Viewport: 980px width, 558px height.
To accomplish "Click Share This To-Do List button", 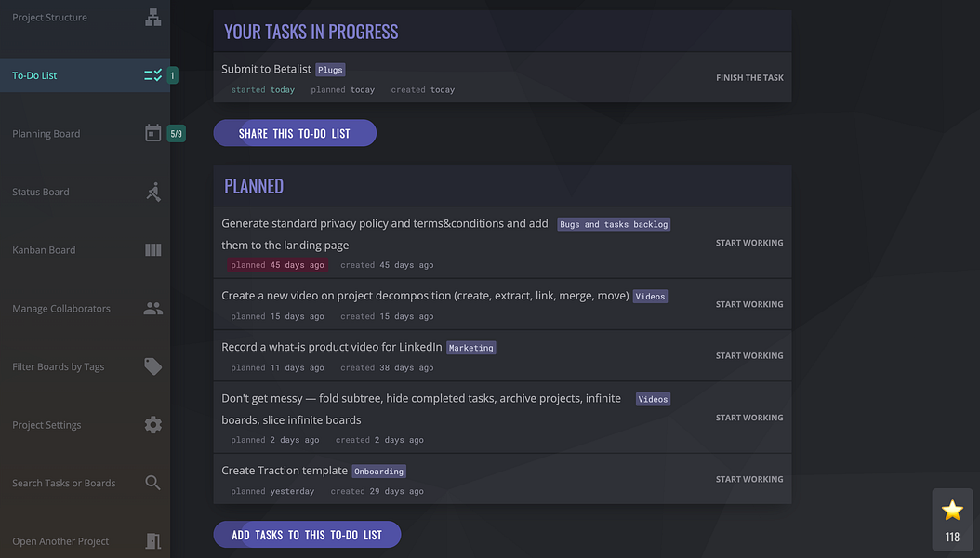I will (x=295, y=133).
